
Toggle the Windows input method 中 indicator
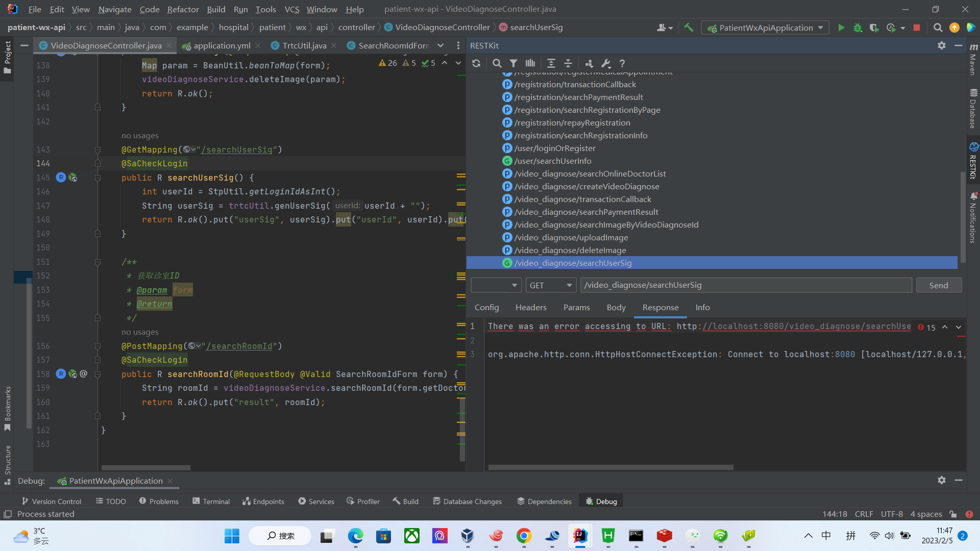click(x=826, y=535)
